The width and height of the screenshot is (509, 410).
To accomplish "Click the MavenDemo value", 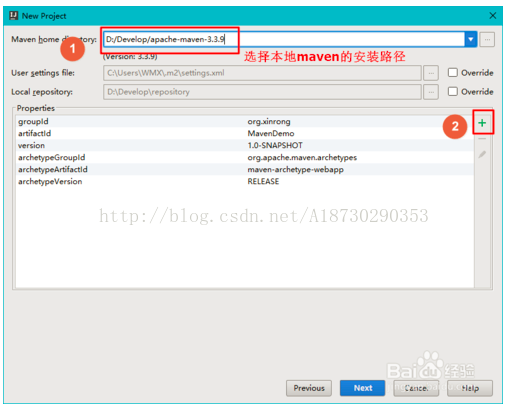I will 271,133.
